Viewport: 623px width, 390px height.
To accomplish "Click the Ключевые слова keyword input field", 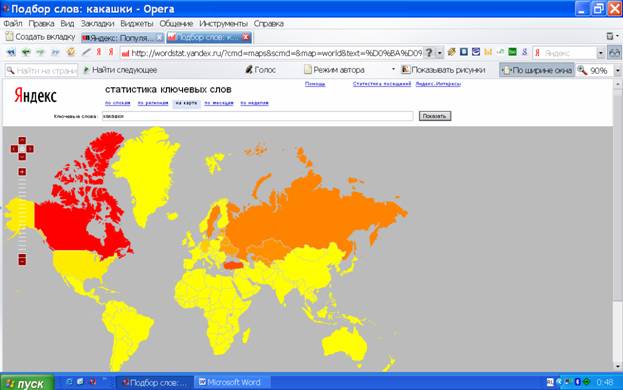I will coord(257,116).
